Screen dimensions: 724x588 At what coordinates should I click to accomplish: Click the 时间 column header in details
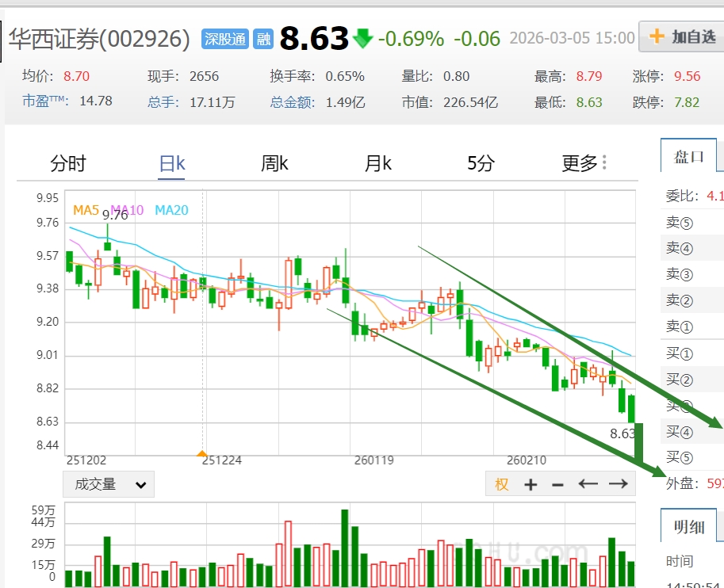click(x=680, y=561)
